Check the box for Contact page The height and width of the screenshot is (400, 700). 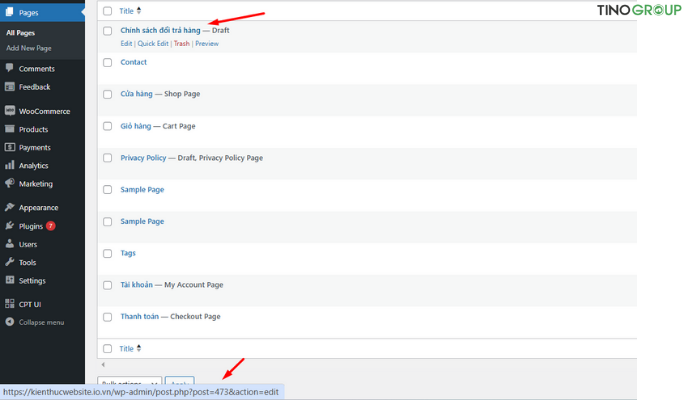[108, 62]
